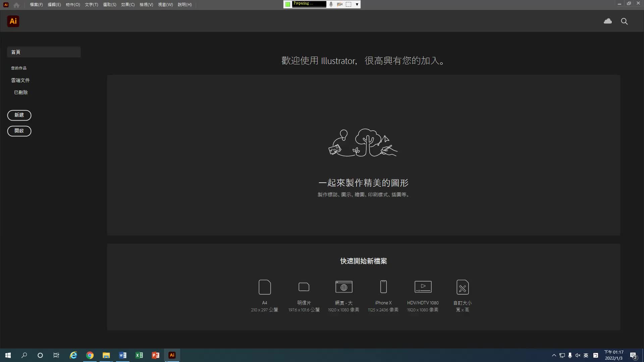
Task: Open PowerPoint from the taskbar
Action: click(155, 355)
